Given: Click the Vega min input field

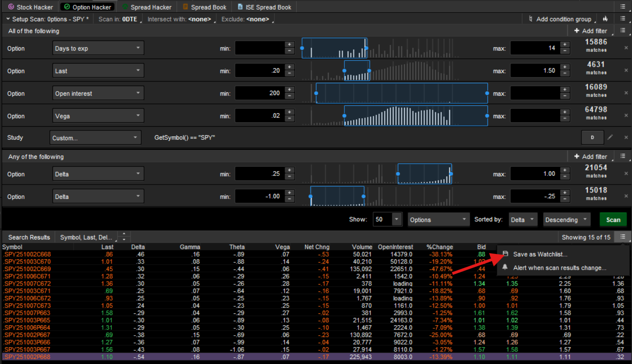Looking at the screenshot, I should pyautogui.click(x=260, y=116).
